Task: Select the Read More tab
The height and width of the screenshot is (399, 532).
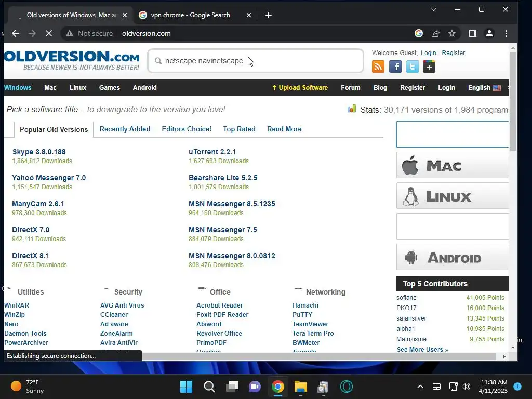Action: click(x=284, y=129)
